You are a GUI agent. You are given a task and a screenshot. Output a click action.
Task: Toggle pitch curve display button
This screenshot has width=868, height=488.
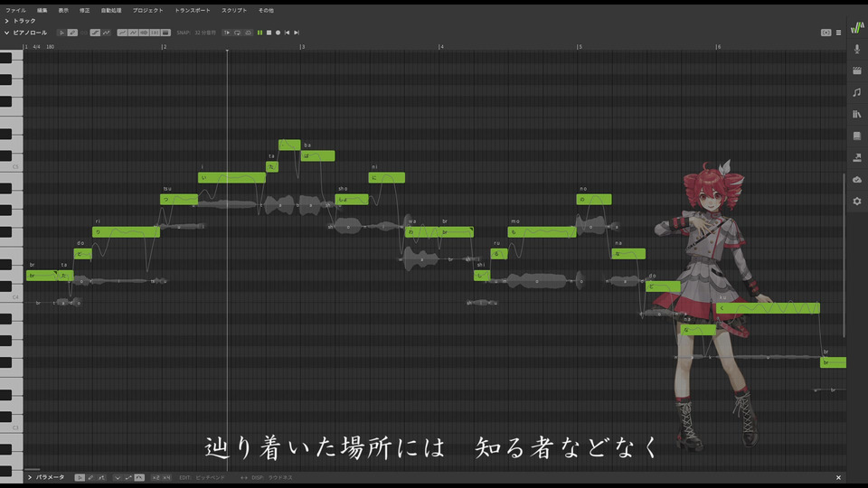(122, 33)
